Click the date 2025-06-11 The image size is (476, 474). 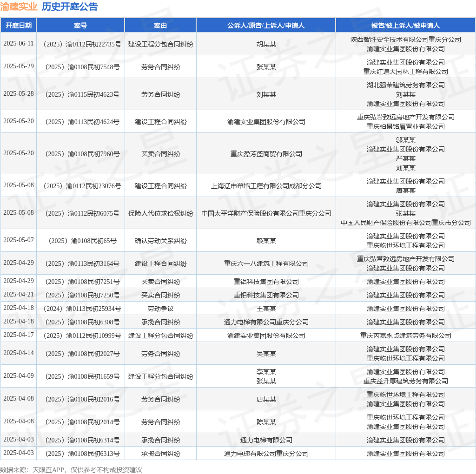pyautogui.click(x=19, y=43)
